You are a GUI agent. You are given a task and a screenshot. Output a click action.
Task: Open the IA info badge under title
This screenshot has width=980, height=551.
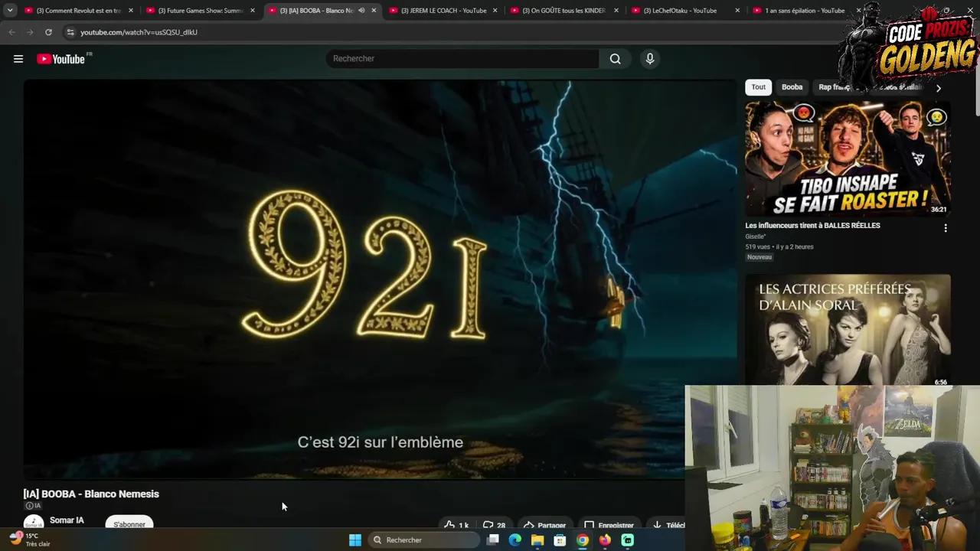[x=33, y=506]
